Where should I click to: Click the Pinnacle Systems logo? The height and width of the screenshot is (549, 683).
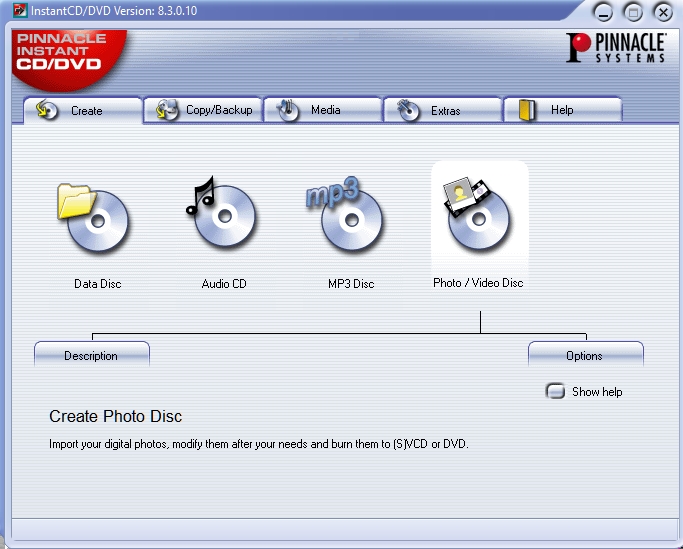pyautogui.click(x=616, y=47)
